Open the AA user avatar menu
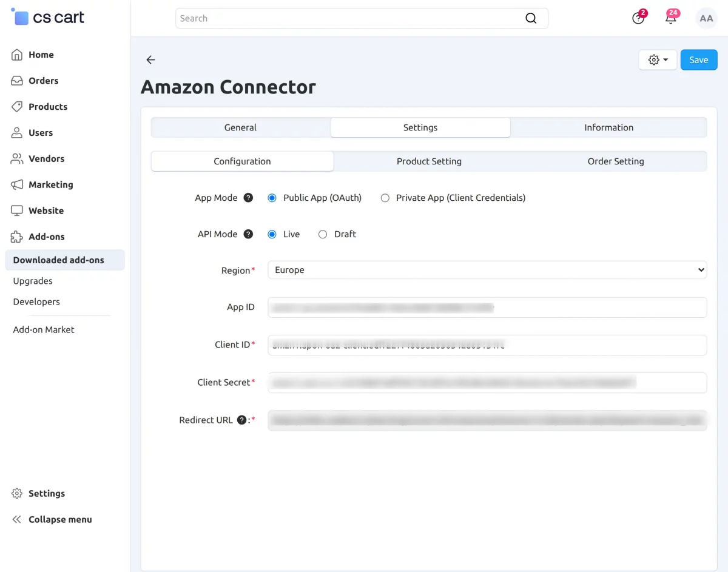728x572 pixels. point(706,18)
